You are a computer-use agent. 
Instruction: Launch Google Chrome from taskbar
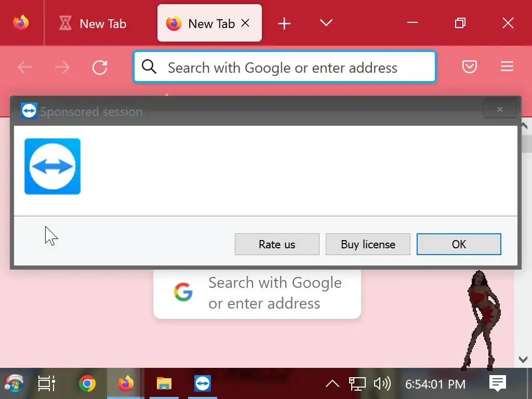87,384
